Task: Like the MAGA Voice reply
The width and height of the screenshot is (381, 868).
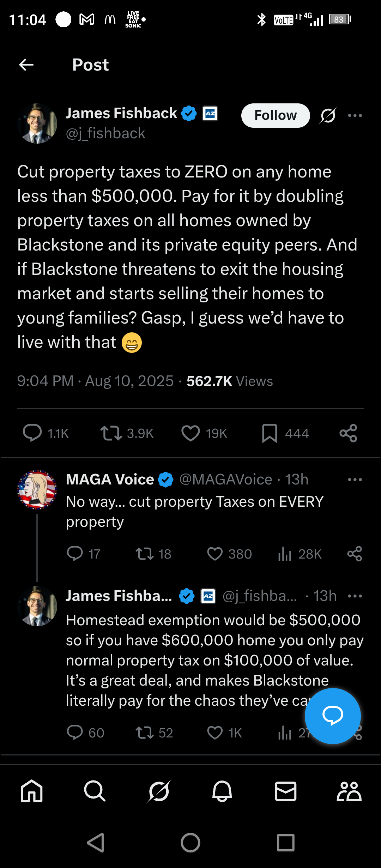Action: pyautogui.click(x=215, y=554)
